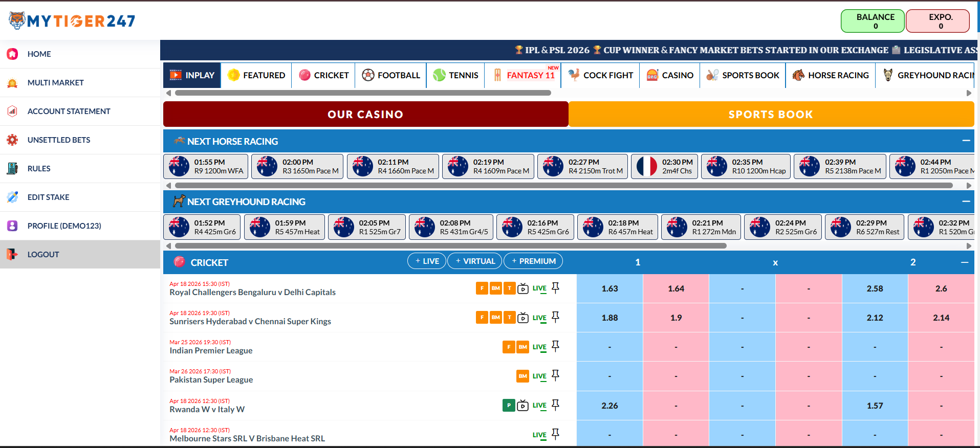The height and width of the screenshot is (448, 980).
Task: Open 01:52 PM R4 425m Gr6 greyhound race
Action: coord(202,227)
